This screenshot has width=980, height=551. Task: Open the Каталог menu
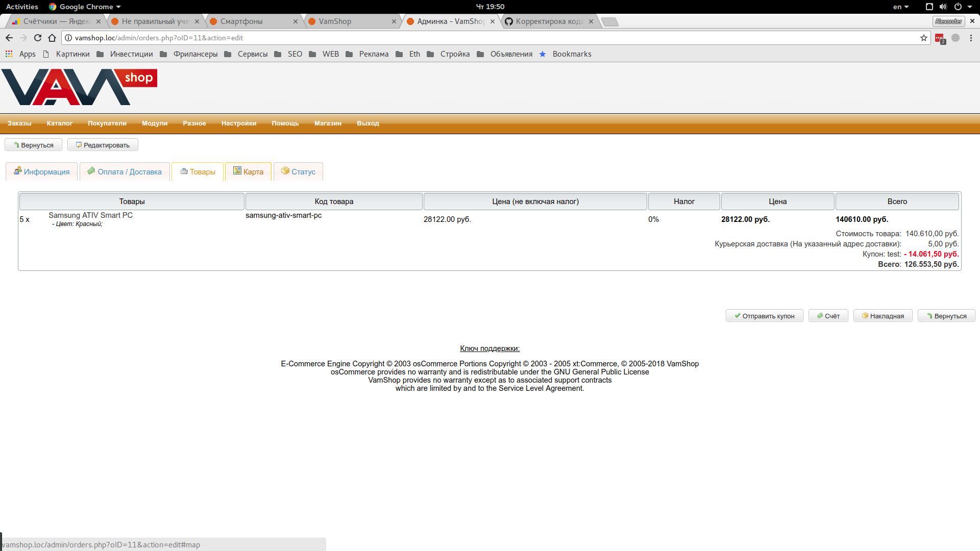[59, 123]
